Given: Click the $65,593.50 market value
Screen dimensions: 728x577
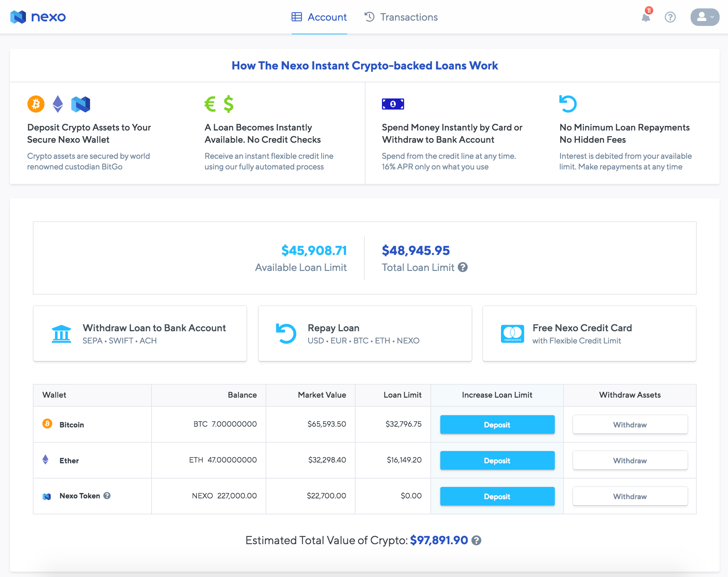Looking at the screenshot, I should click(327, 424).
